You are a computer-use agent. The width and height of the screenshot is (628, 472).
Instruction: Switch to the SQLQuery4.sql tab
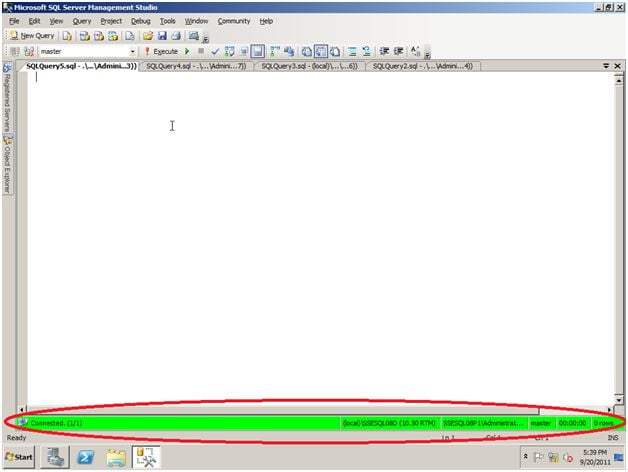(x=196, y=66)
